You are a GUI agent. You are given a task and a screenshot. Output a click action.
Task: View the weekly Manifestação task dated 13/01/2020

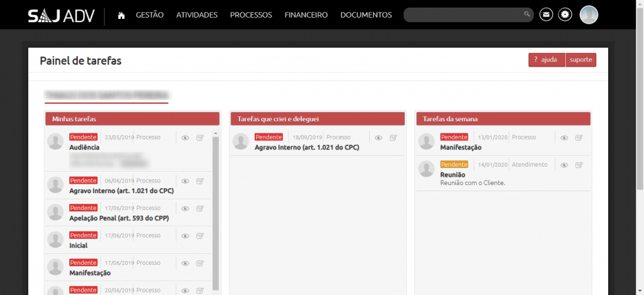coord(564,138)
